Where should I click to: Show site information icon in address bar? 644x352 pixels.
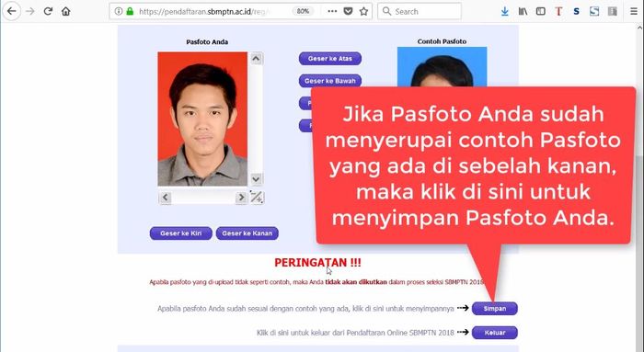click(119, 11)
